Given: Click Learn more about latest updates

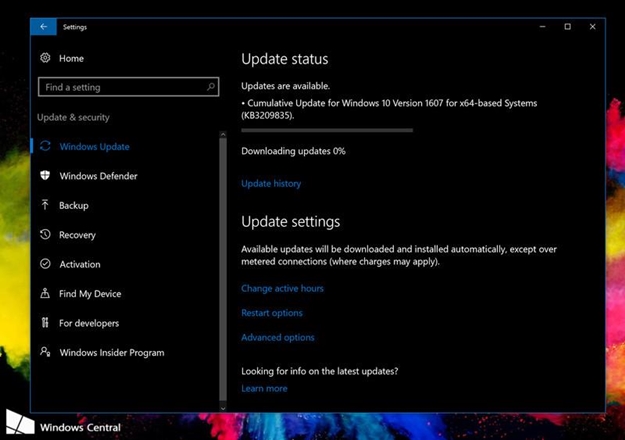Looking at the screenshot, I should 264,389.
